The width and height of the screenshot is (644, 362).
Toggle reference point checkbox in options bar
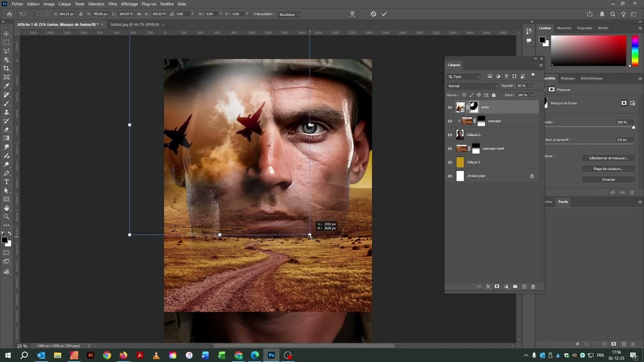[40, 14]
